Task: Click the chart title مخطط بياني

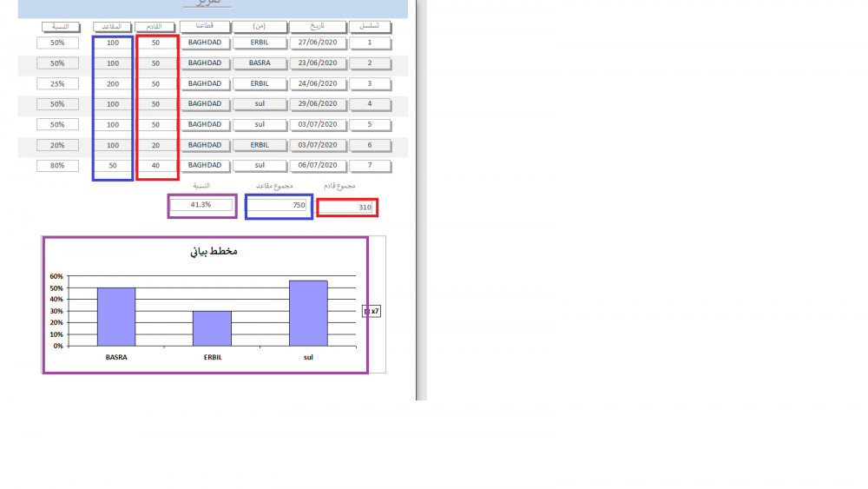Action: click(214, 251)
